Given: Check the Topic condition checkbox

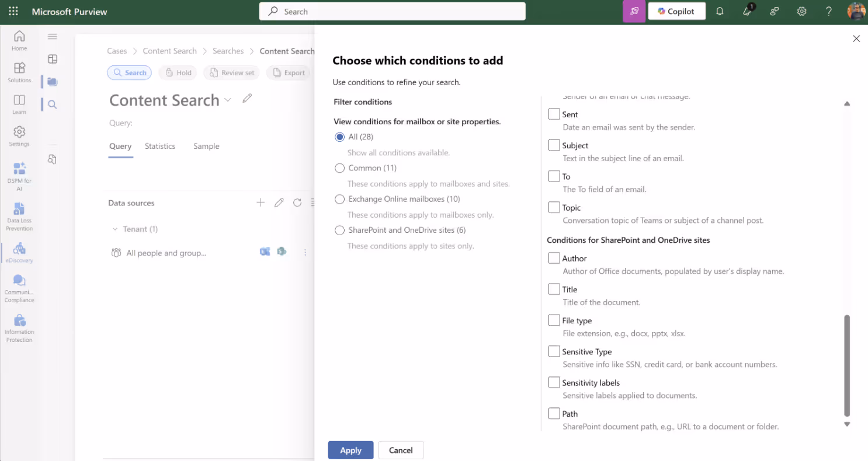Looking at the screenshot, I should 554,207.
